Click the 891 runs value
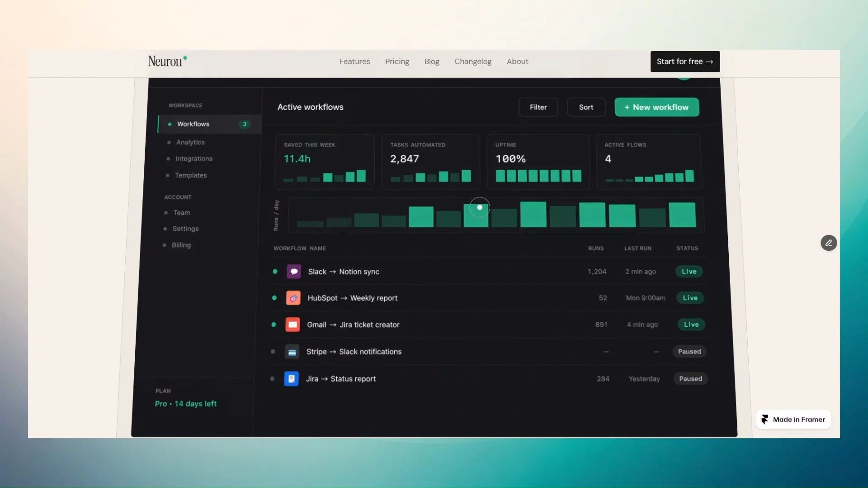The image size is (868, 488). [601, 324]
